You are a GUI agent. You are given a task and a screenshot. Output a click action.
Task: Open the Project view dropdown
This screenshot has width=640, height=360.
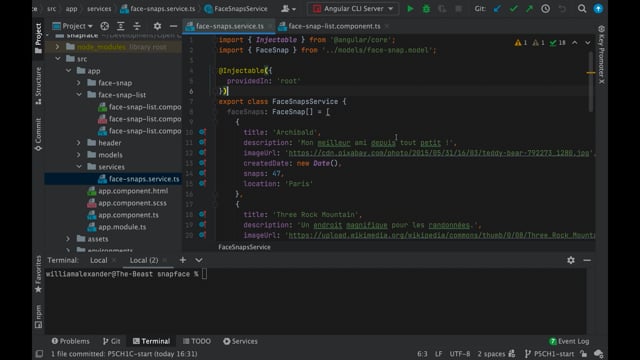(x=73, y=26)
